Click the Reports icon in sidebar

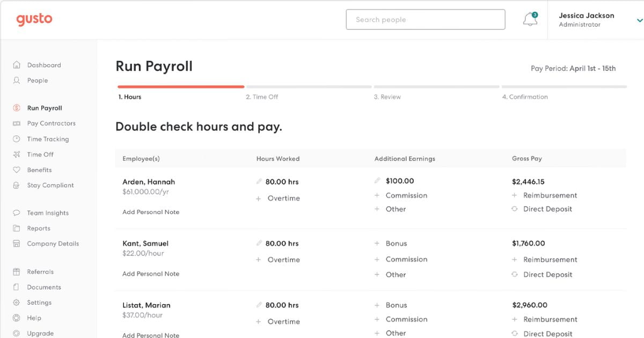coord(17,228)
